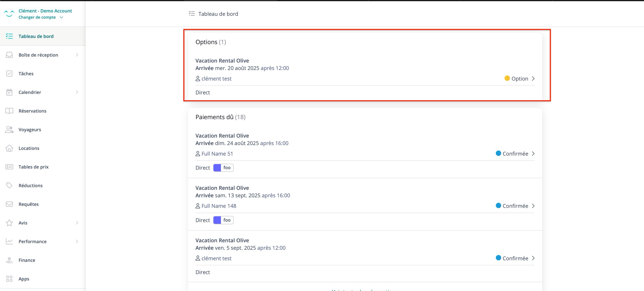This screenshot has width=644, height=291.
Task: Select Tableau de bord in sidebar
Action: click(x=36, y=36)
